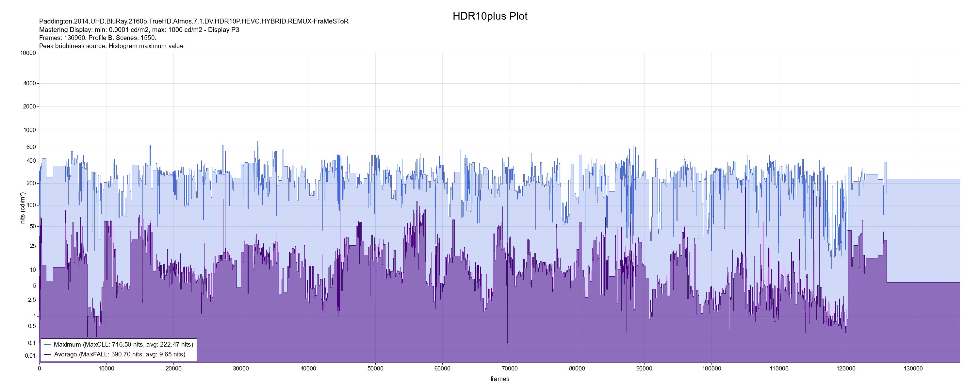This screenshot has height=392, width=980.
Task: Click the frames x-axis label
Action: pos(499,379)
